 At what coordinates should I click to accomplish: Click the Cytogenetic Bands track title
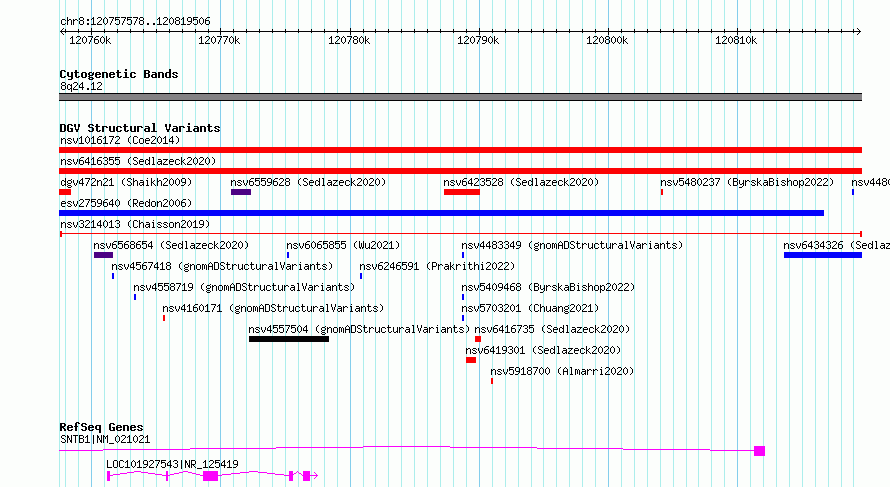[119, 74]
